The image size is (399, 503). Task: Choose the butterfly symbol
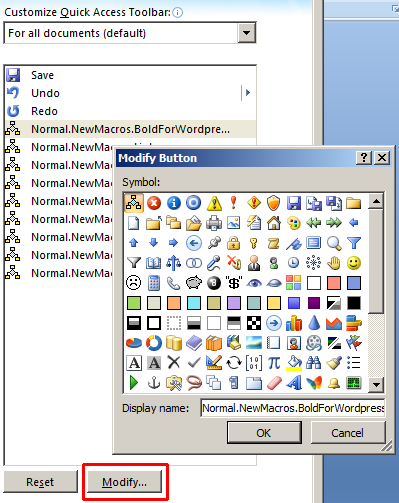pyautogui.click(x=314, y=383)
